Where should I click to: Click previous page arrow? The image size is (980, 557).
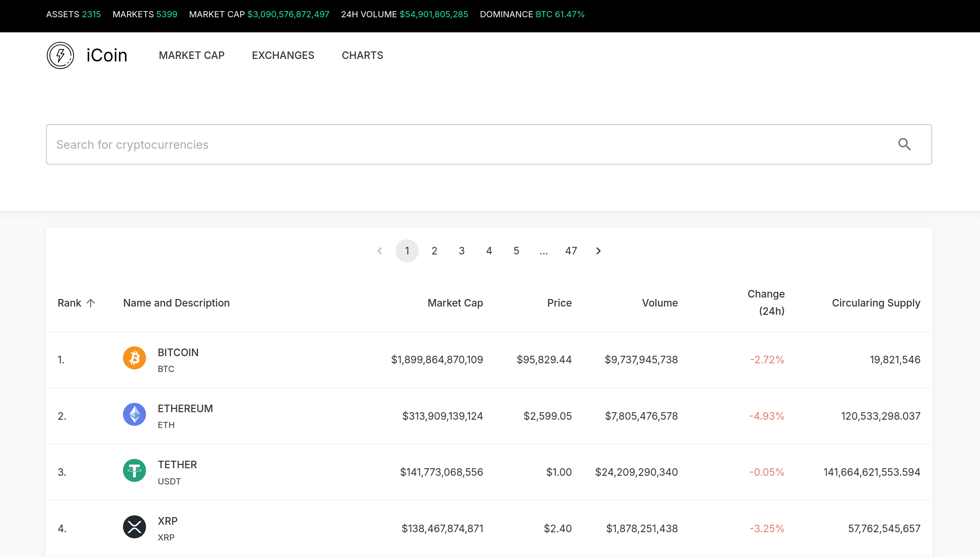pos(380,251)
